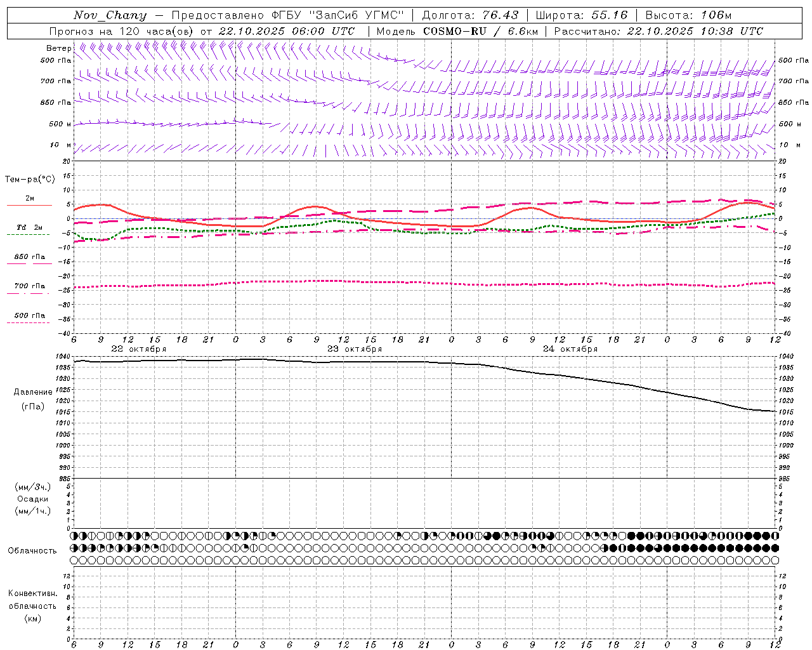Select the "Модель COSMO-RU / 6.6км" text

pyautogui.click(x=457, y=31)
